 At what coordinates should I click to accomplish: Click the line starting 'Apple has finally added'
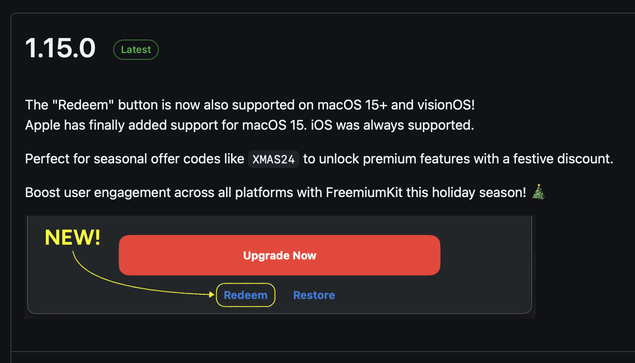[x=249, y=125]
